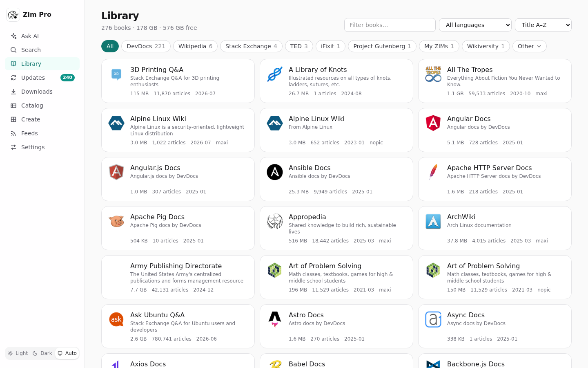Image resolution: width=588 pixels, height=368 pixels.
Task: Click the Feeds RSS icon in sidebar
Action: (13, 133)
